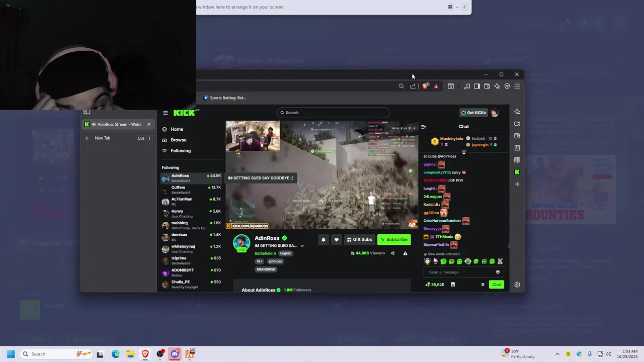This screenshot has width=644, height=362.
Task: Open Leo AI sparkle icon in toolbar
Action: click(497, 86)
